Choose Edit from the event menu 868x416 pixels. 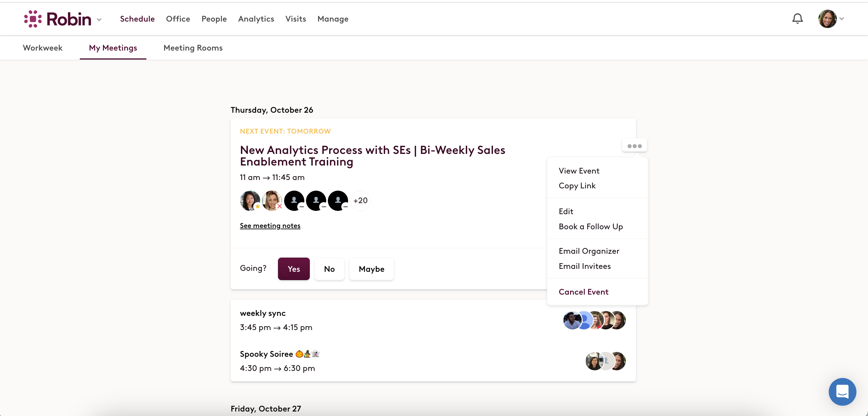[x=566, y=211]
